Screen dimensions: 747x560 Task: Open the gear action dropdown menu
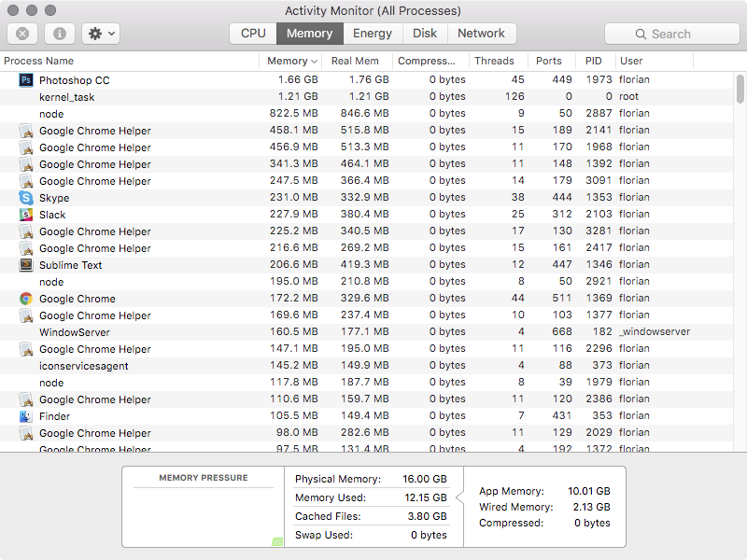point(100,34)
